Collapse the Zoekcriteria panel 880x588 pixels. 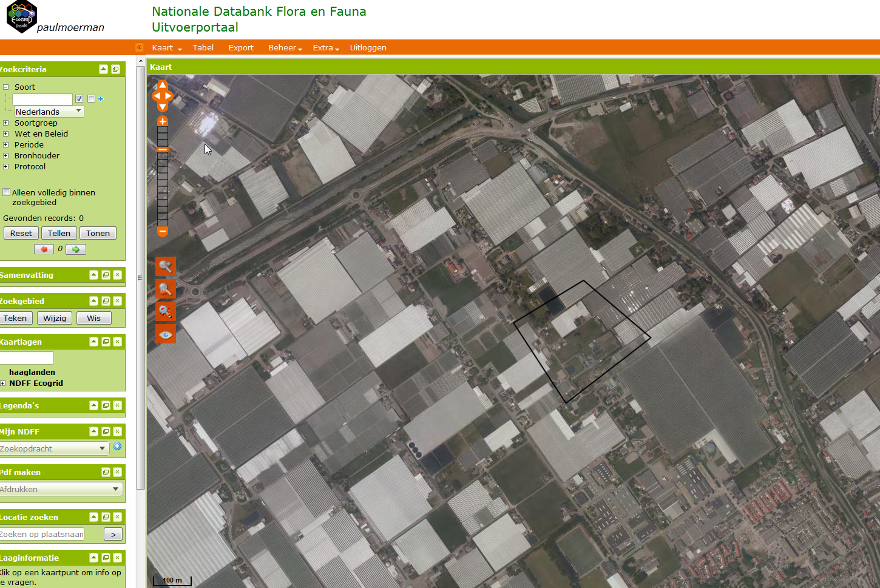tap(103, 69)
